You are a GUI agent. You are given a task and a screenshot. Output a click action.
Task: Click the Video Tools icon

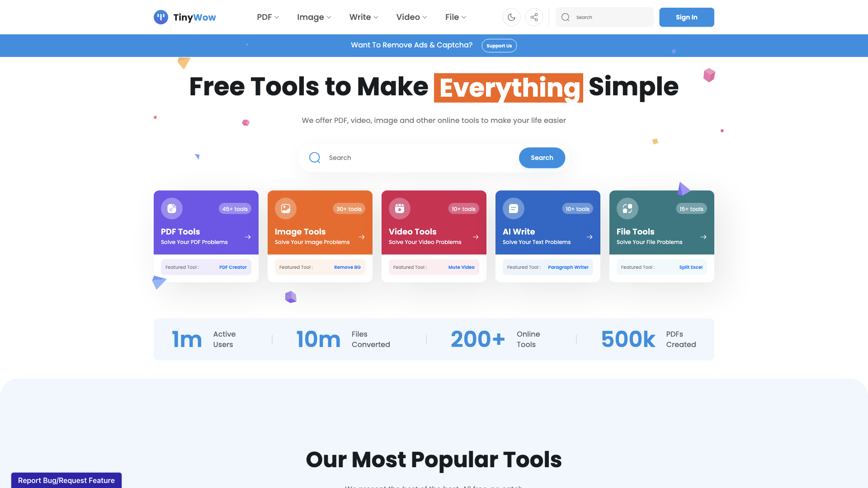pos(400,209)
